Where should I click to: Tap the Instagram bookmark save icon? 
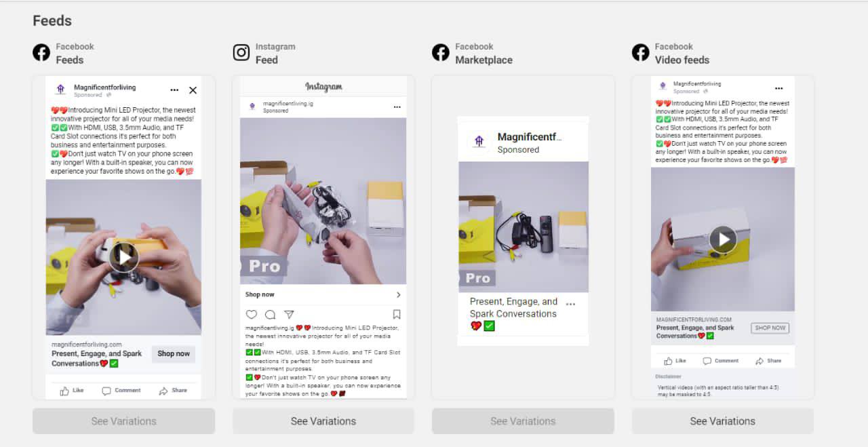397,314
